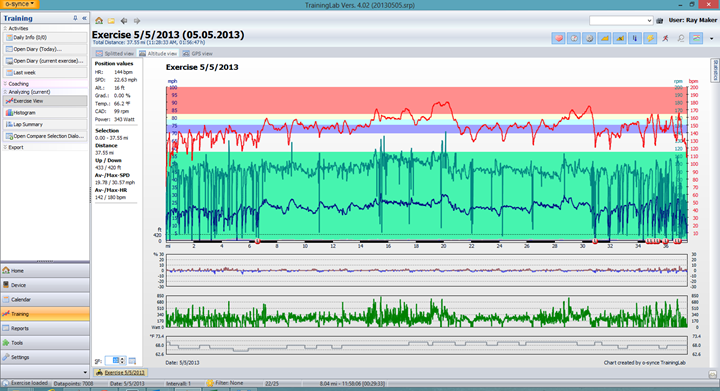Screen dimensions: 720x391
Task: Click Open Diary (current exercise)...
Action: pos(45,61)
